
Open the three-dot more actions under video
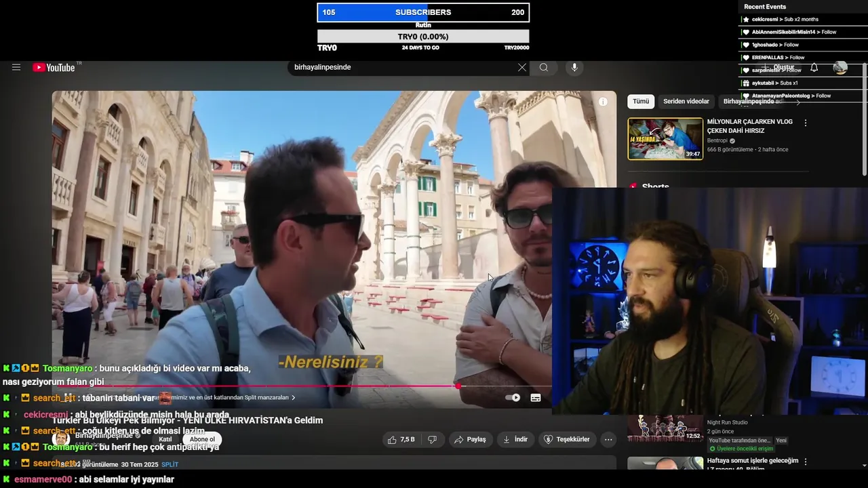click(x=608, y=439)
